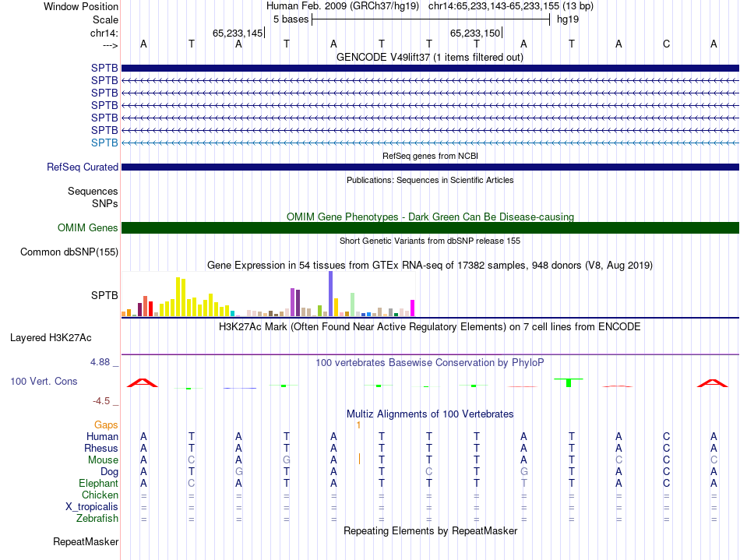The height and width of the screenshot is (560, 740).
Task: Open H3K27Ac Mark ENCODE track title
Action: point(430,326)
